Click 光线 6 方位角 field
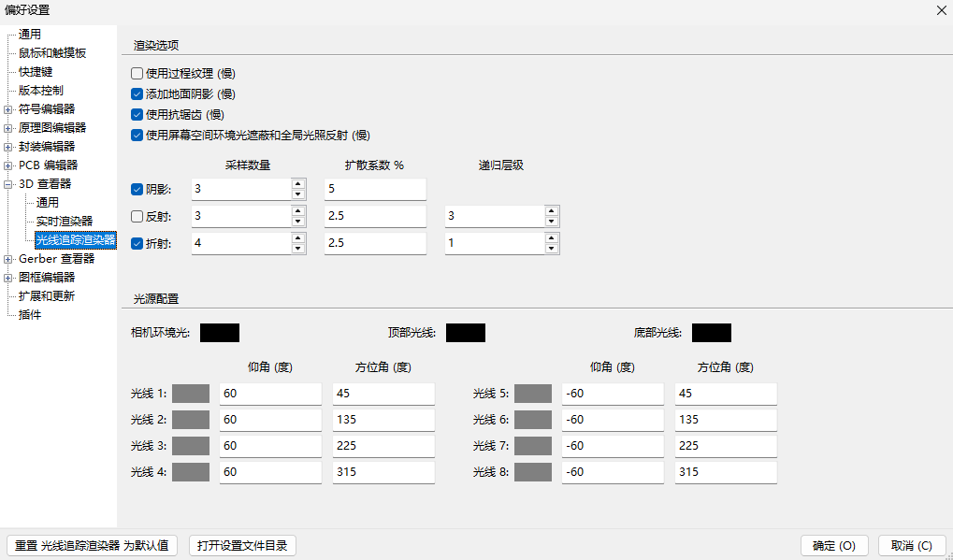Image resolution: width=953 pixels, height=560 pixels. coord(726,420)
